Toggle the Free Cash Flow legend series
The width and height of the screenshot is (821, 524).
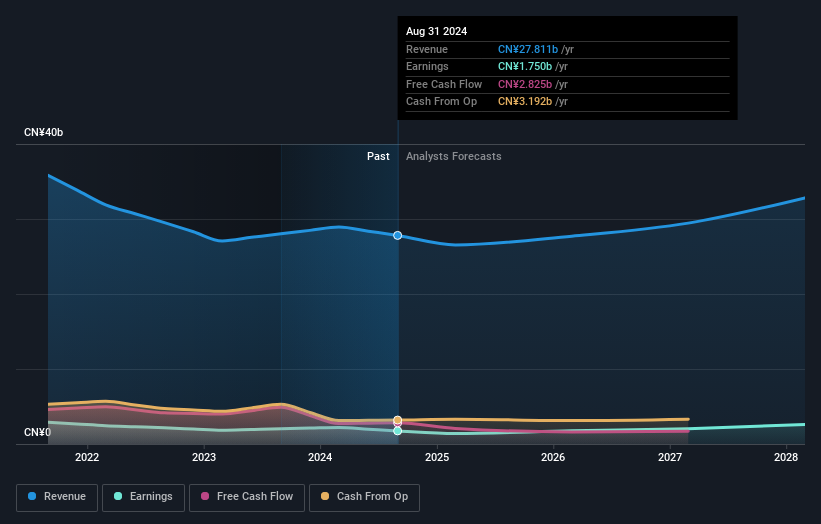pos(247,497)
